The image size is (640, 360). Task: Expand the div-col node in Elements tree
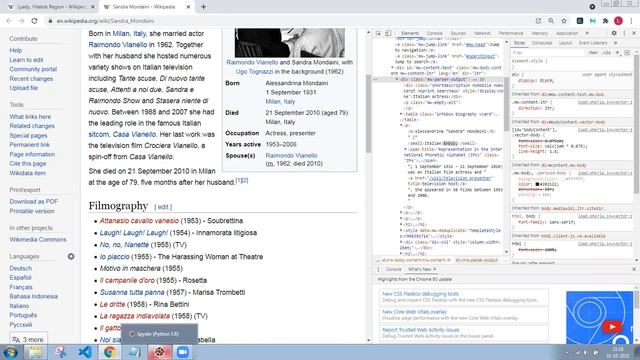click(401, 242)
